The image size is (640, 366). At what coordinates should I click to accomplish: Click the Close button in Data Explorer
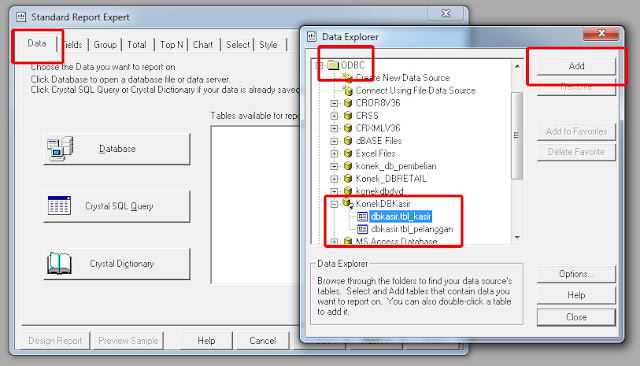(x=576, y=317)
